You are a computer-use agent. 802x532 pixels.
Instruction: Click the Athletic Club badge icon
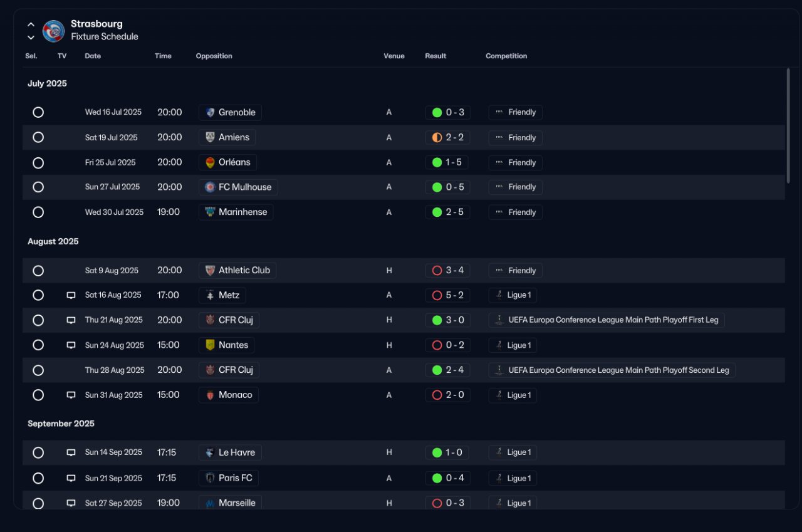coord(211,270)
